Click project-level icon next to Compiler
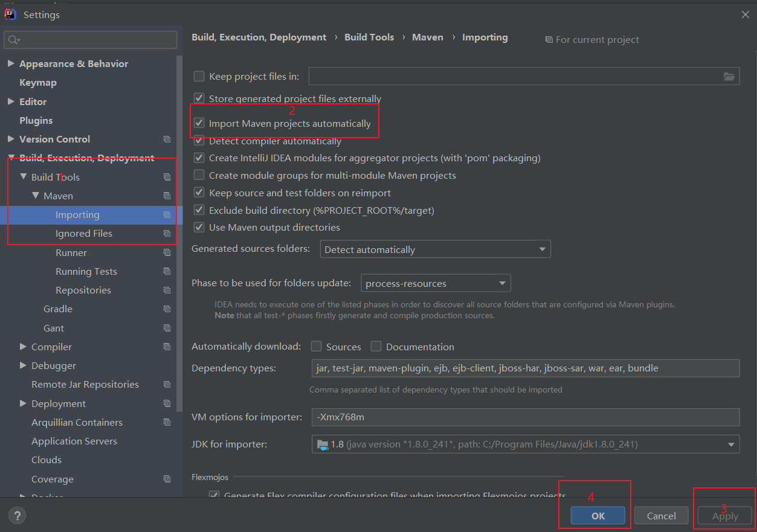Image resolution: width=757 pixels, height=532 pixels. click(x=167, y=347)
